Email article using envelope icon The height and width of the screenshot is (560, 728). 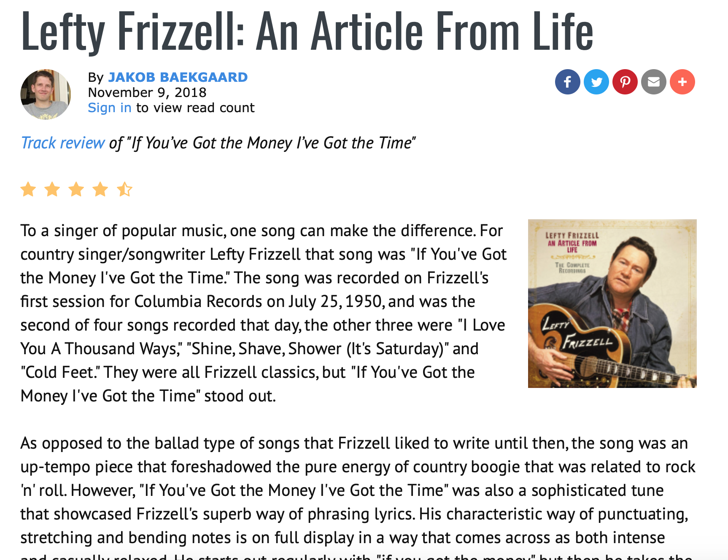[653, 82]
